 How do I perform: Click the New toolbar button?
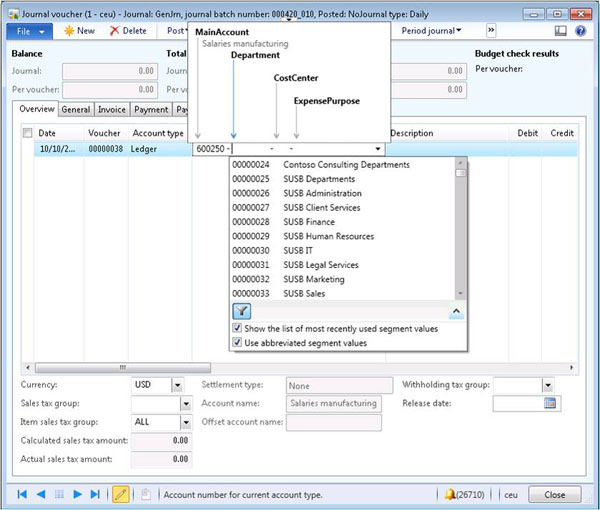[79, 31]
